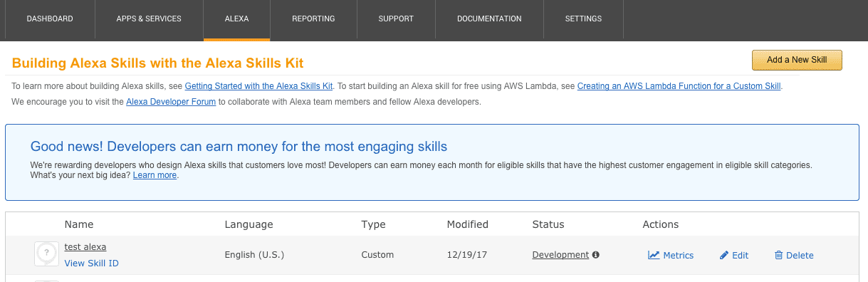
Task: Click the Custom type cell
Action: pyautogui.click(x=377, y=255)
